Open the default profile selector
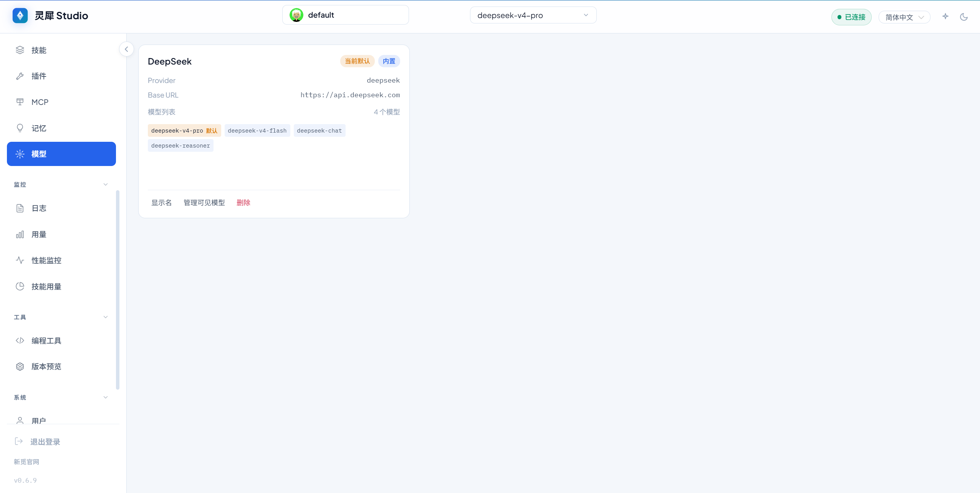 click(346, 15)
